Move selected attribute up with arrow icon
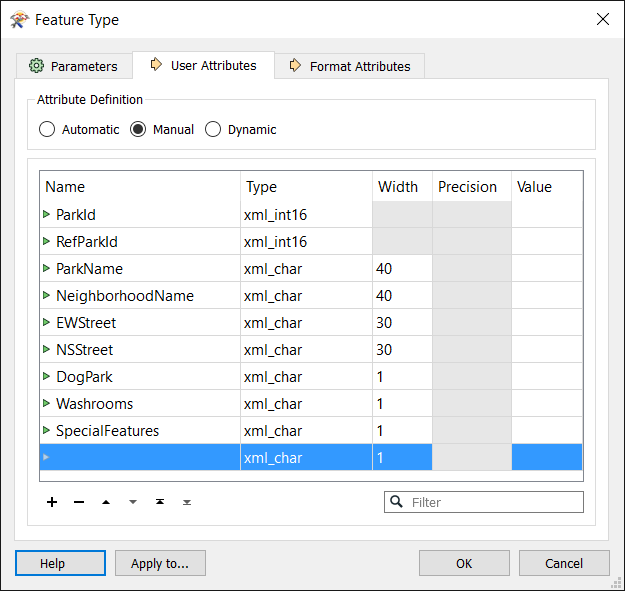The image size is (625, 591). coord(106,502)
